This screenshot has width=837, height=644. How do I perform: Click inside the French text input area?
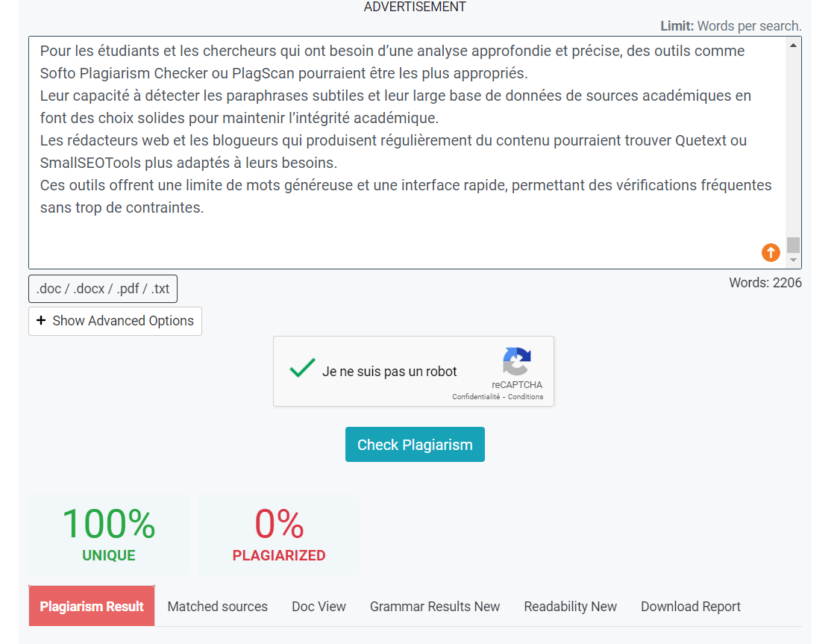tap(408, 153)
